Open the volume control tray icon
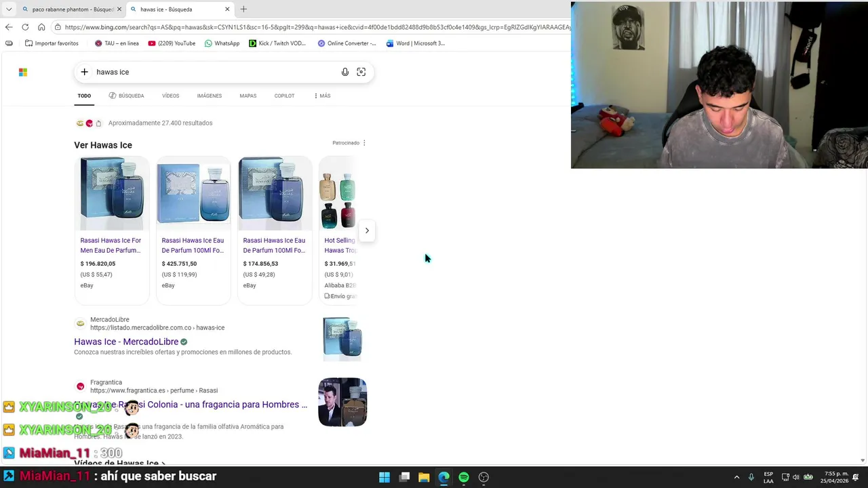868x488 pixels. tap(796, 477)
